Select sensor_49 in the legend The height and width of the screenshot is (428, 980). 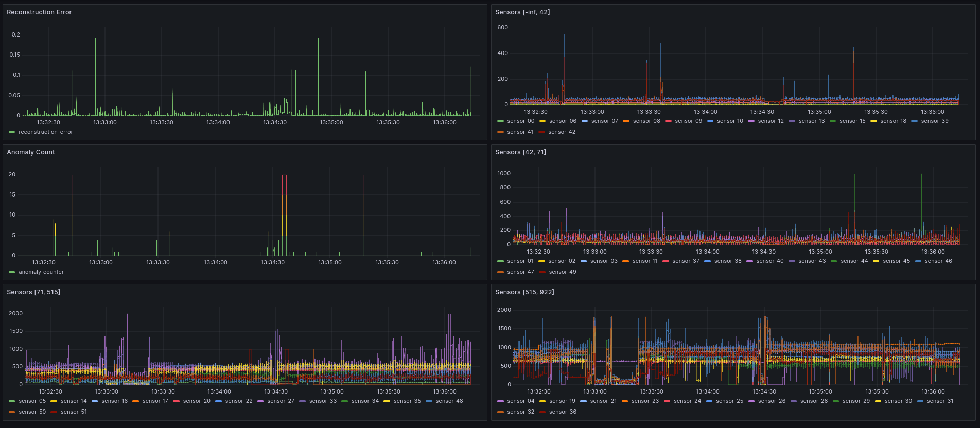[x=563, y=272]
